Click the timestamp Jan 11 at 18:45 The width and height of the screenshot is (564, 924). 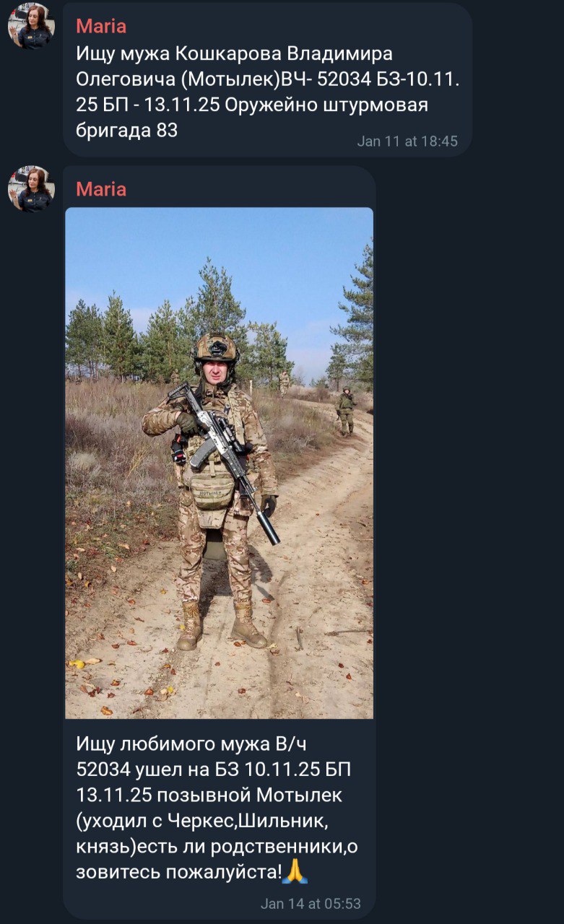click(407, 141)
